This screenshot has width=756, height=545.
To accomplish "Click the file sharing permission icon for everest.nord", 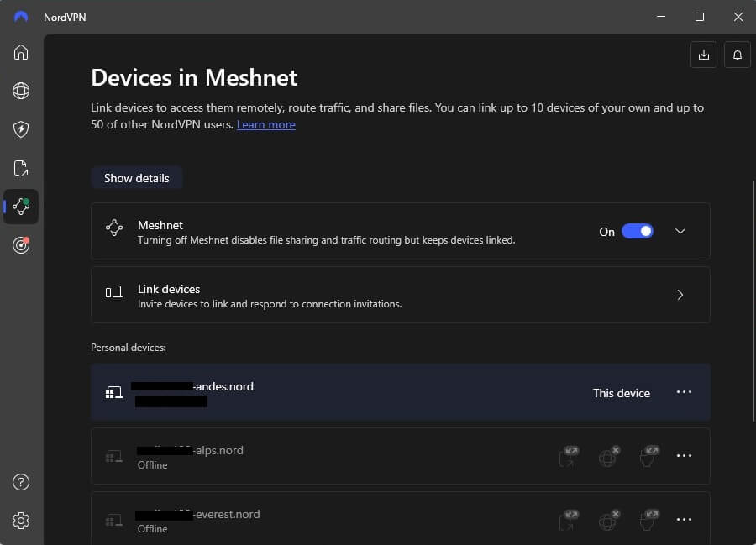I will click(x=569, y=520).
